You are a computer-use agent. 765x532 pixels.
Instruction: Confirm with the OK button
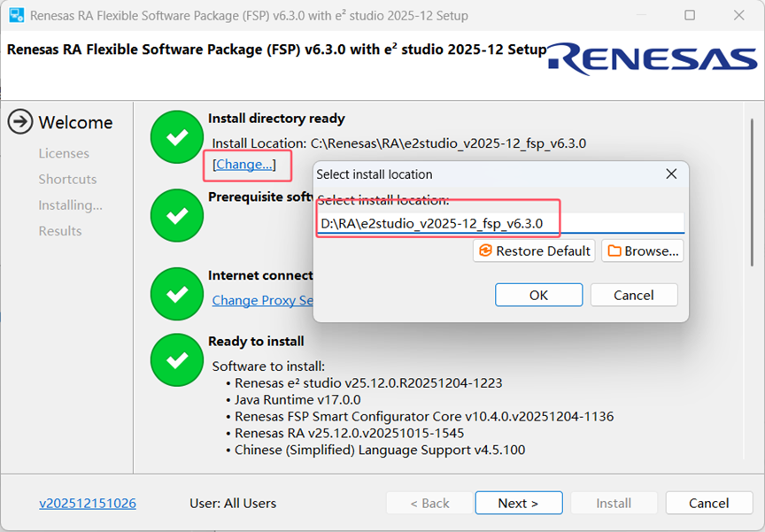[538, 295]
